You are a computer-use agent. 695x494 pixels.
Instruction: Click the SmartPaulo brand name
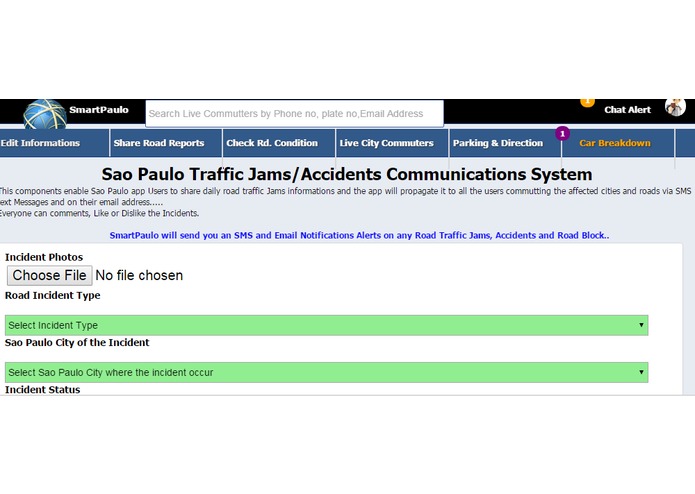click(99, 110)
